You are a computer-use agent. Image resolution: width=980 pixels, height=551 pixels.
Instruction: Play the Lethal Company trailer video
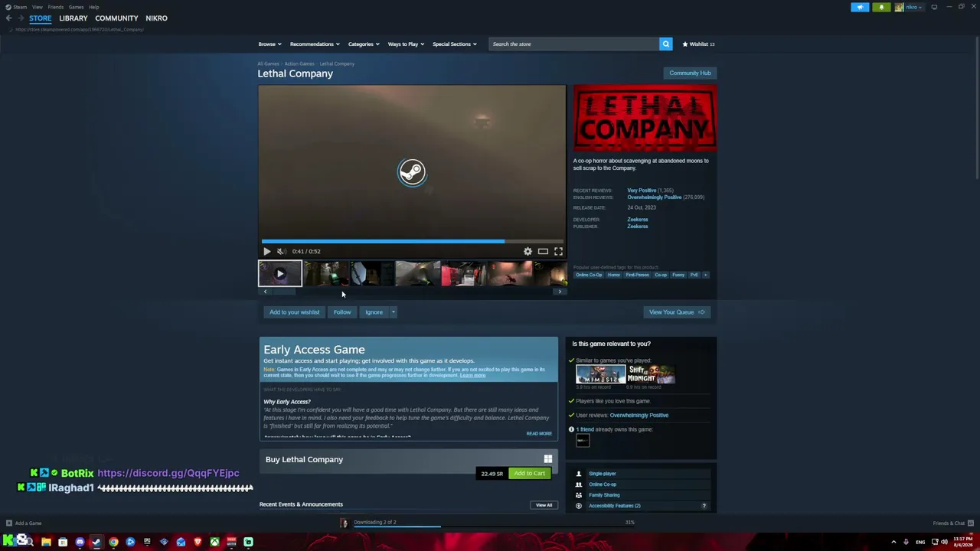266,251
